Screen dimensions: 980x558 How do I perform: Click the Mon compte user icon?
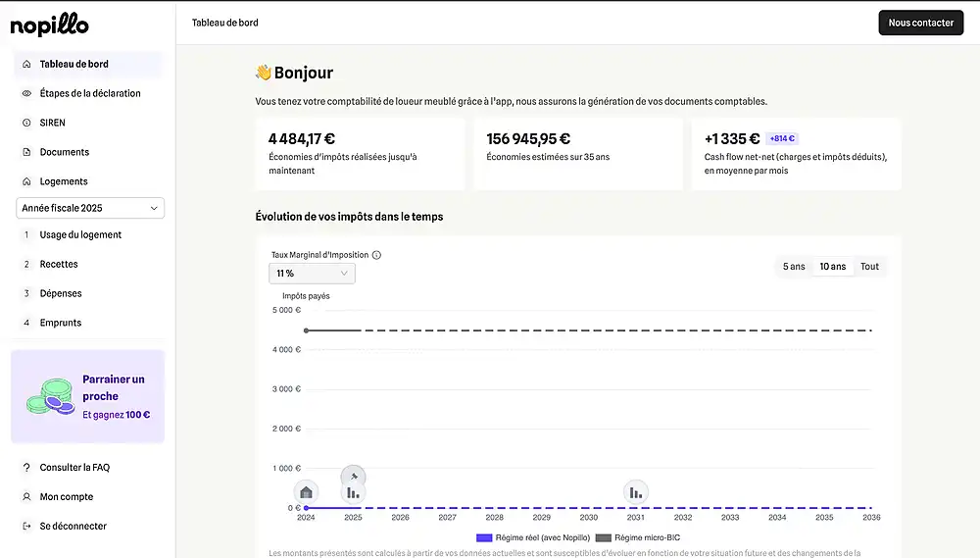click(x=26, y=496)
